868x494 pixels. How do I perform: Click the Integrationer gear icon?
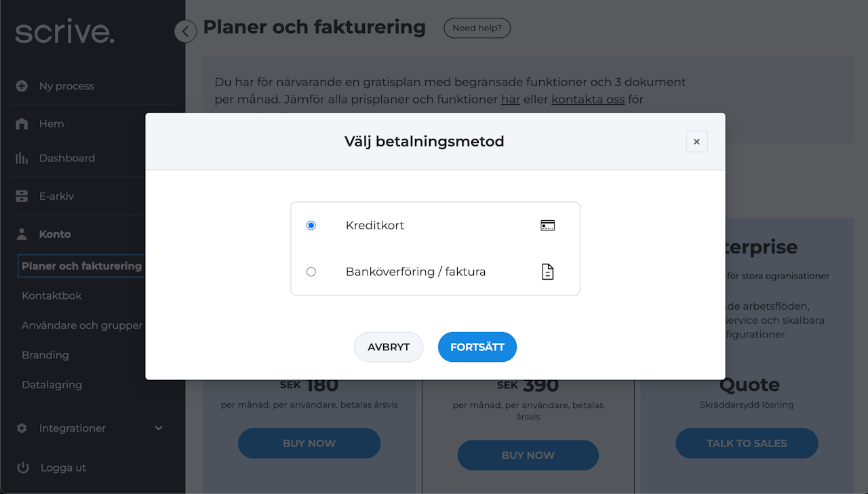pos(22,428)
